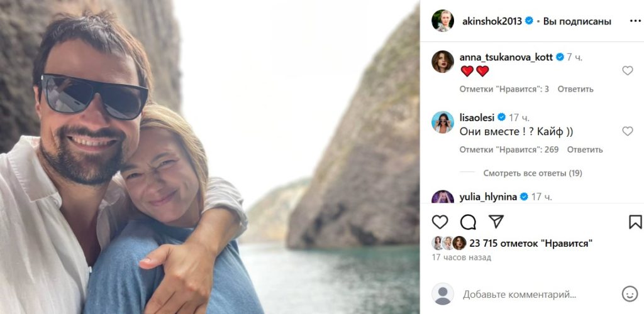Open the comment bubble icon
The image size is (644, 314).
click(x=468, y=222)
